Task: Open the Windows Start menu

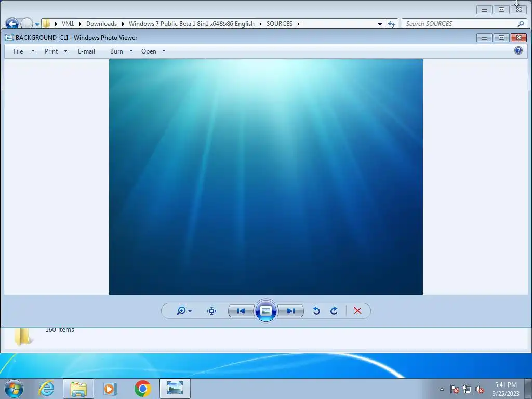Action: pos(14,389)
